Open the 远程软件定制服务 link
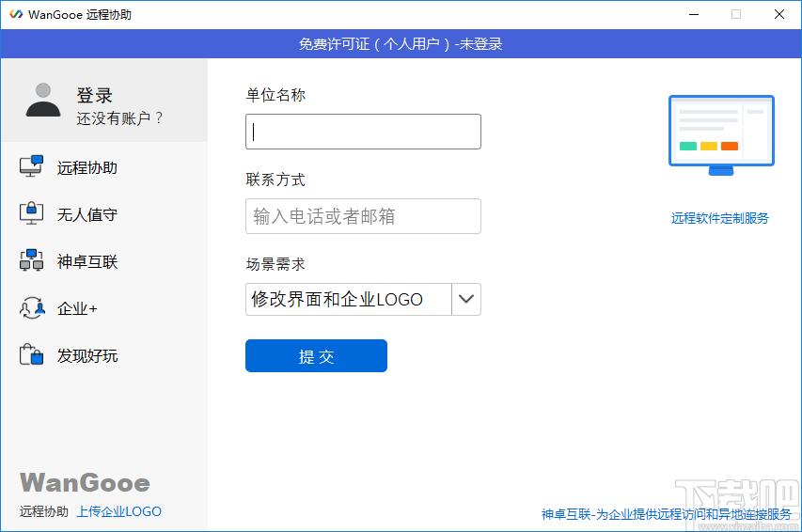Screen dimensions: 802x532 pos(719,218)
